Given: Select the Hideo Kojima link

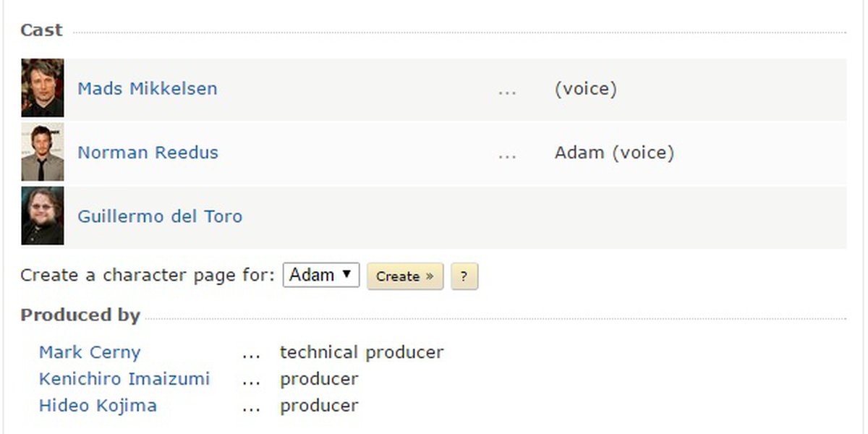Looking at the screenshot, I should [x=98, y=405].
